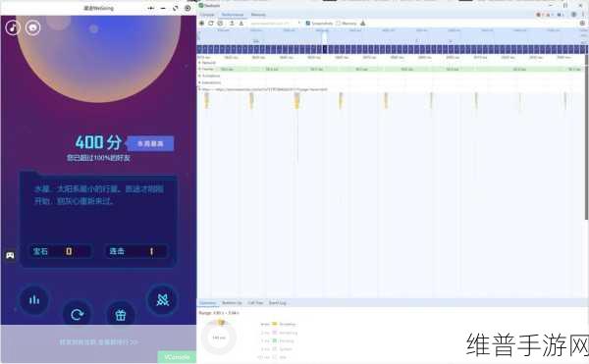Image resolution: width=589 pixels, height=364 pixels.
Task: Switch to the Memory tab
Action: (258, 15)
